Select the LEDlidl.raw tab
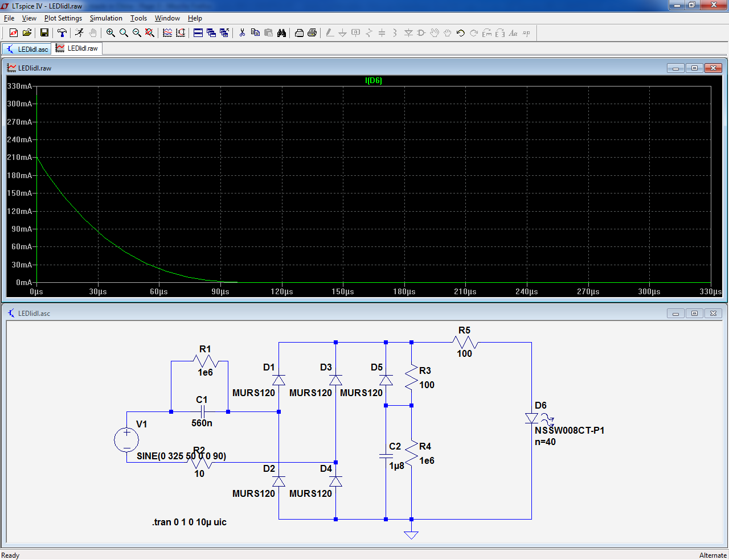This screenshot has width=729, height=560. (77, 48)
